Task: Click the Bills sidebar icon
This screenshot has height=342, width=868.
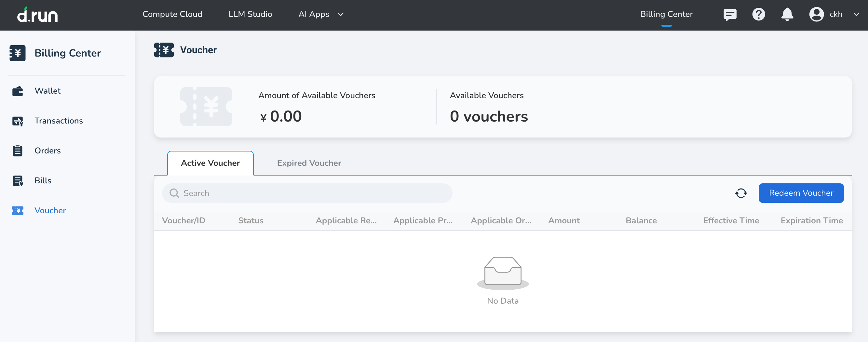Action: click(x=18, y=180)
